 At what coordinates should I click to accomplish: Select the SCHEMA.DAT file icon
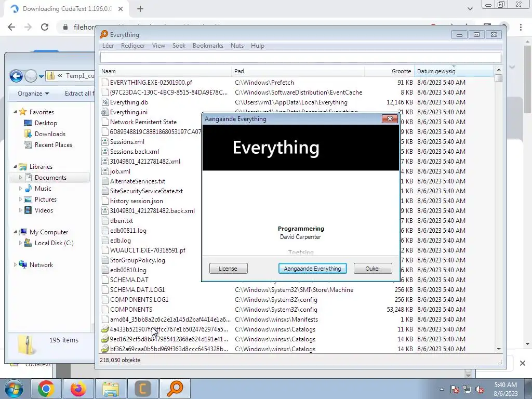pos(105,280)
